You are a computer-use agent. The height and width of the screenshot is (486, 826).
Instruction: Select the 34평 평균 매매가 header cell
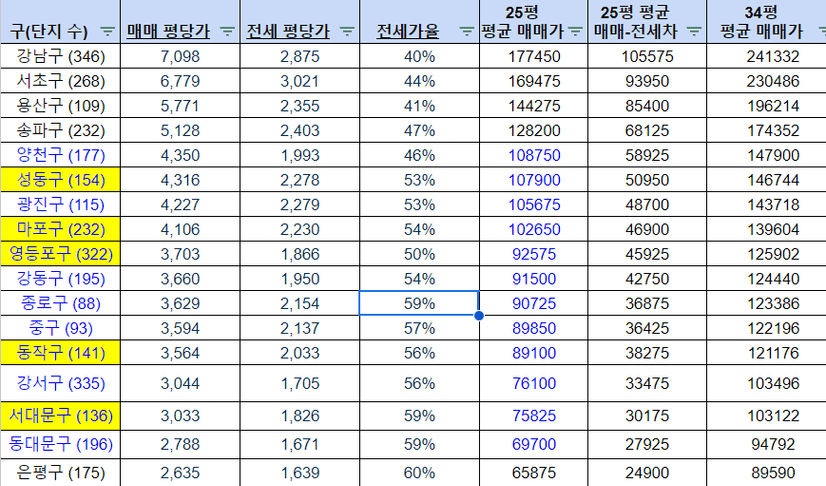tap(766, 22)
